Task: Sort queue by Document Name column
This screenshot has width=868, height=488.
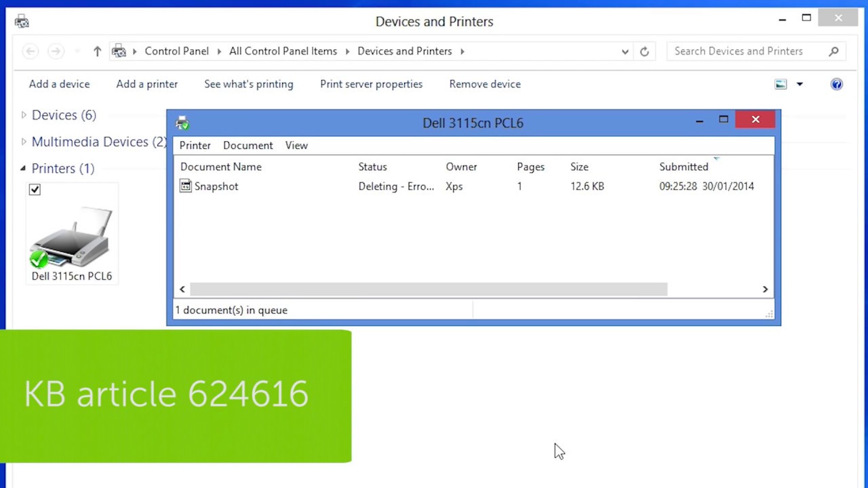Action: (x=221, y=167)
